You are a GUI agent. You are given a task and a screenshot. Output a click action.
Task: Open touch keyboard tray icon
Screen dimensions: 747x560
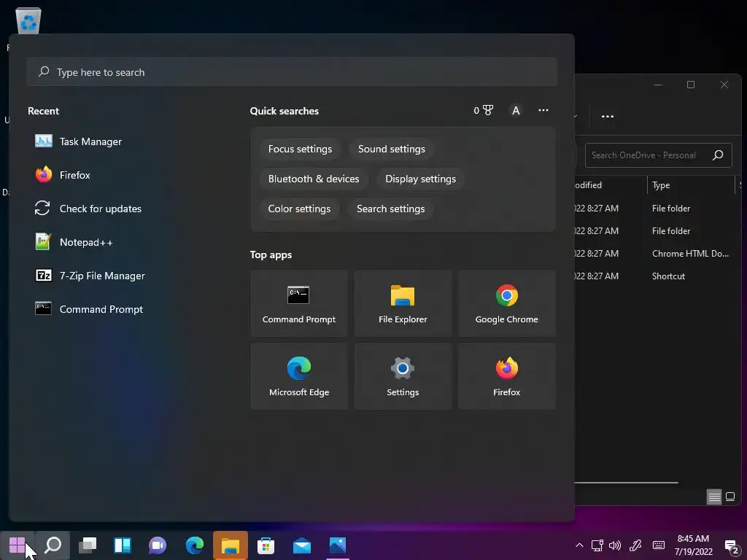[x=659, y=545]
